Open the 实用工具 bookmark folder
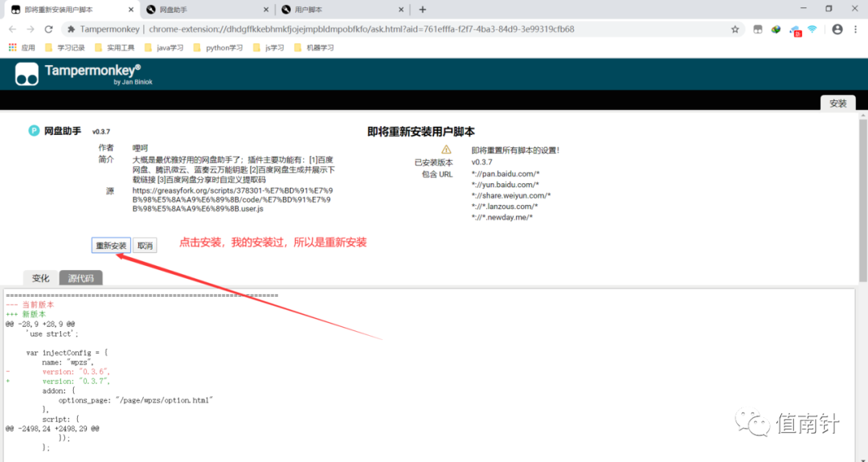868x462 pixels. tap(115, 47)
